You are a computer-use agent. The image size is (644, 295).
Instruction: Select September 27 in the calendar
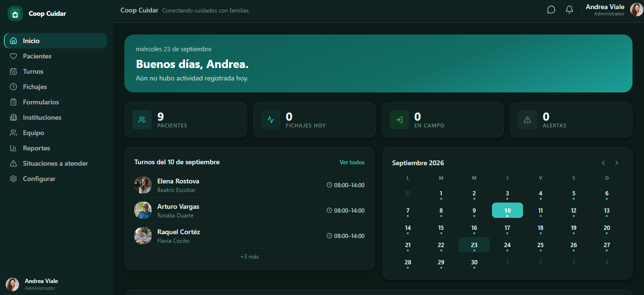click(x=607, y=245)
